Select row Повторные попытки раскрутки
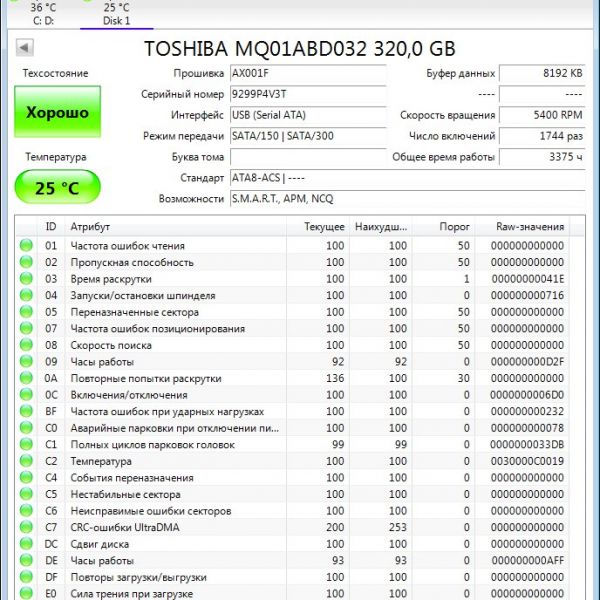 (x=293, y=378)
